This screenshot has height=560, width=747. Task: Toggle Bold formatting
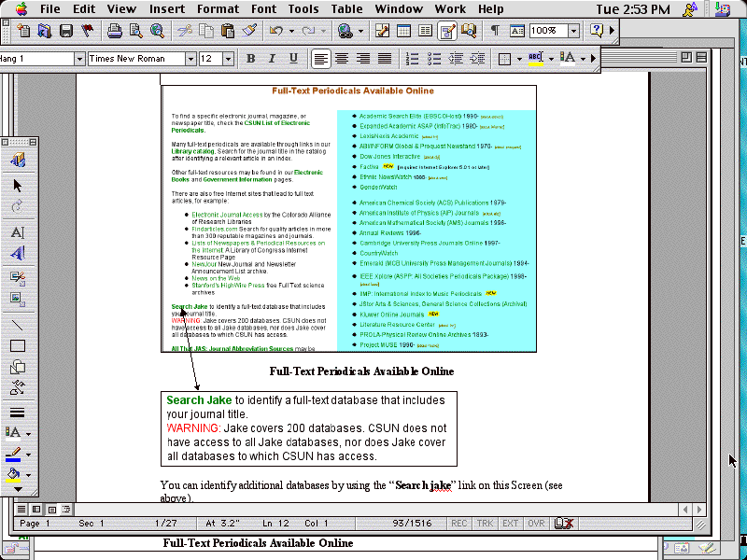point(250,59)
